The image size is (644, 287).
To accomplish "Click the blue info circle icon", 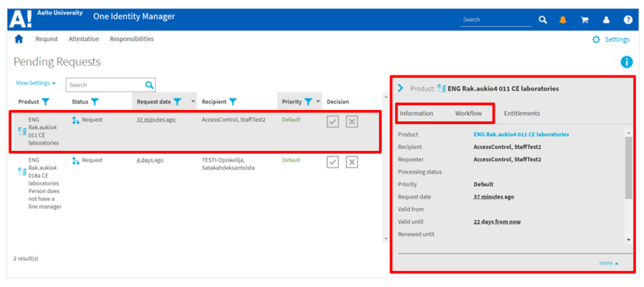I will [x=626, y=62].
